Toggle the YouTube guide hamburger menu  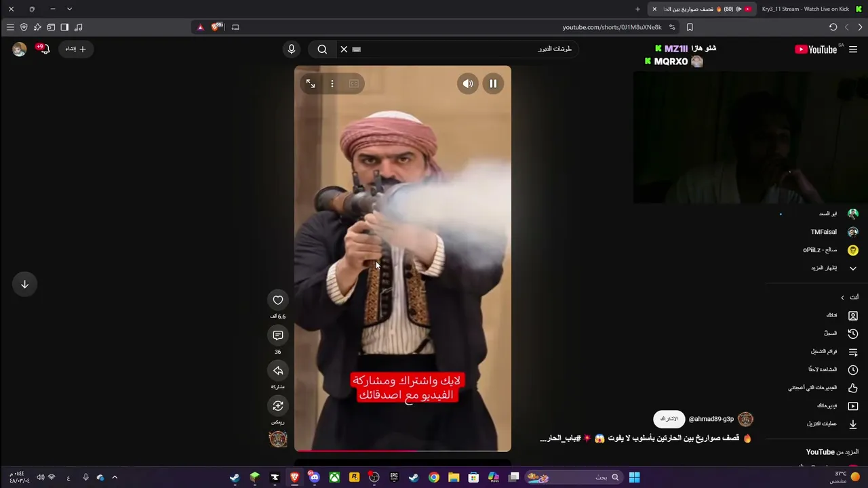[x=853, y=49]
